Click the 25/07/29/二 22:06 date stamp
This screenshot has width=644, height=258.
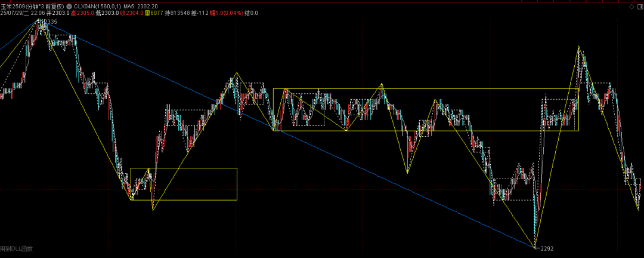coord(22,13)
